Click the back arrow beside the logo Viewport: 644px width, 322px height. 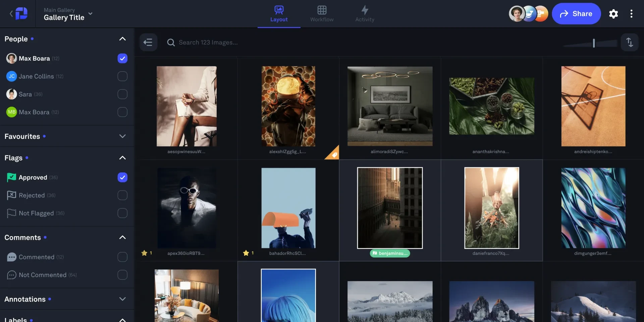pos(10,13)
